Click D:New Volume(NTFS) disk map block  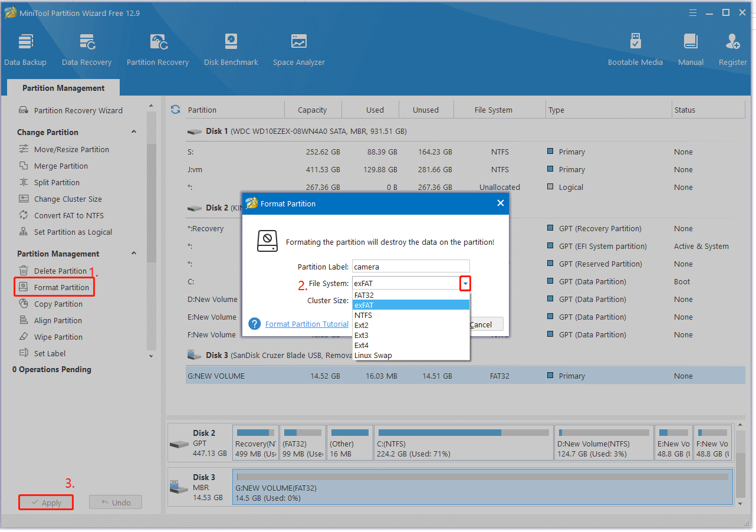(x=604, y=443)
